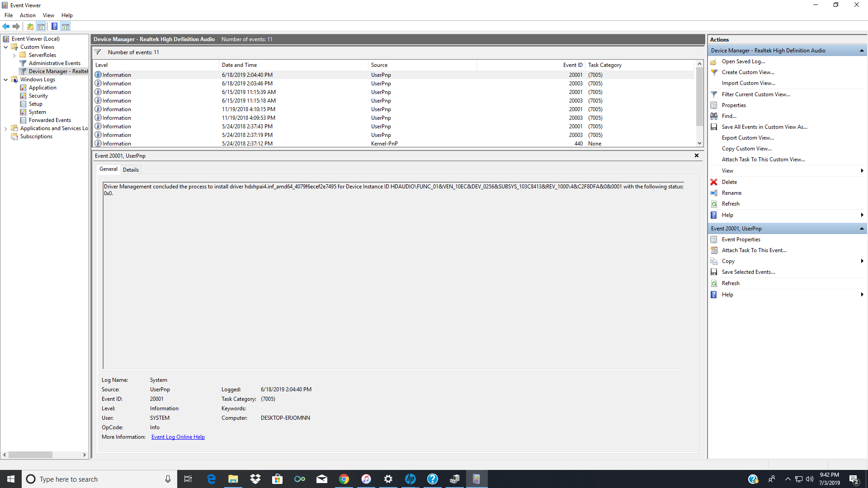The height and width of the screenshot is (488, 868).
Task: Open Find using the binoculars icon
Action: coord(714,116)
